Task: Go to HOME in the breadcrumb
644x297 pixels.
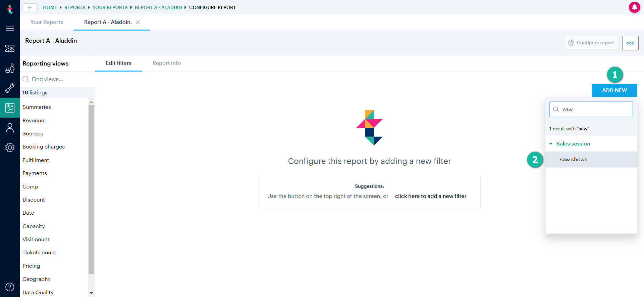Action: coord(50,7)
